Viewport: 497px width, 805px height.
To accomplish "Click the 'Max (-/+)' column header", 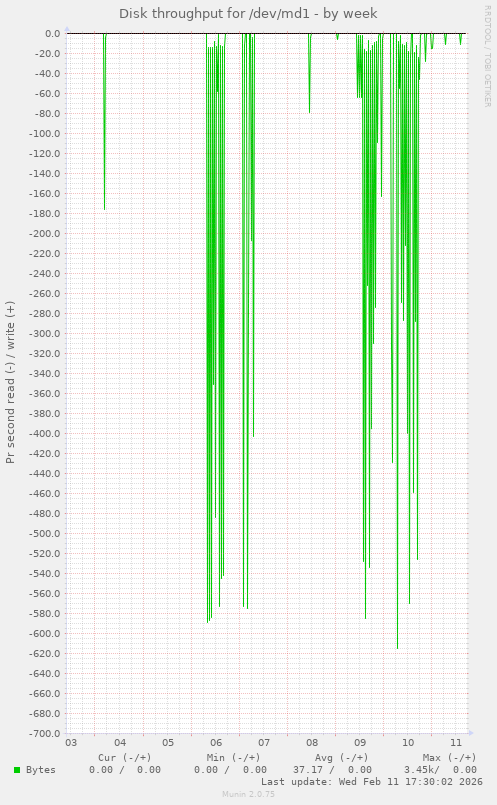I will [450, 757].
